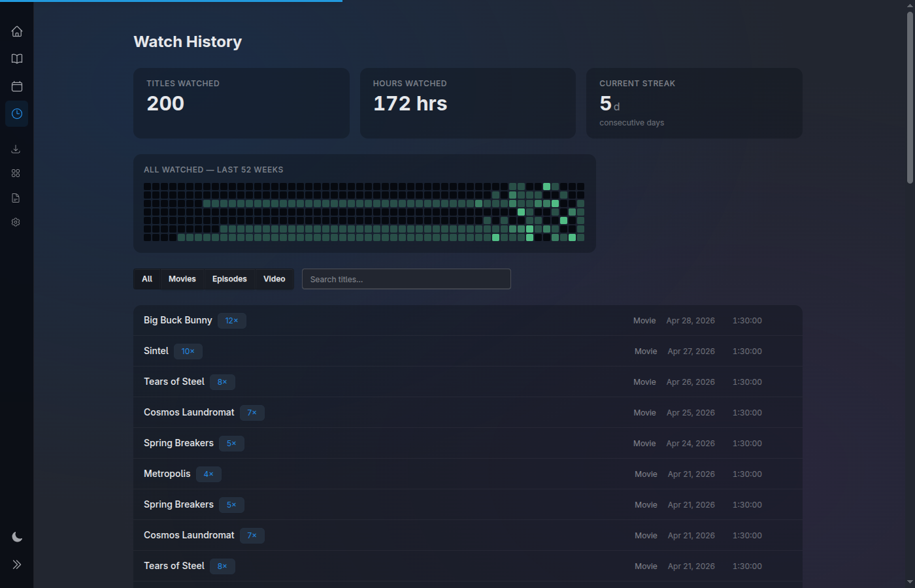This screenshot has height=588, width=915.
Task: Click the Current Streak stat card
Action: coord(694,103)
